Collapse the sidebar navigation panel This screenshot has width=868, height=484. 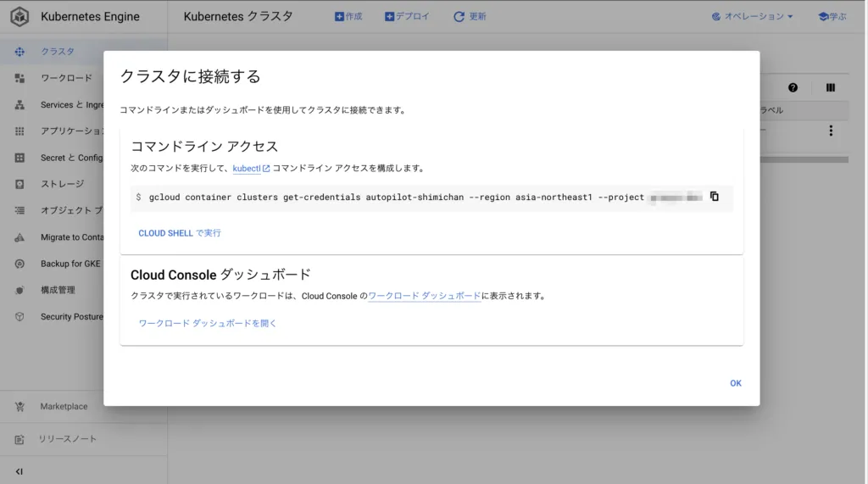(19, 471)
